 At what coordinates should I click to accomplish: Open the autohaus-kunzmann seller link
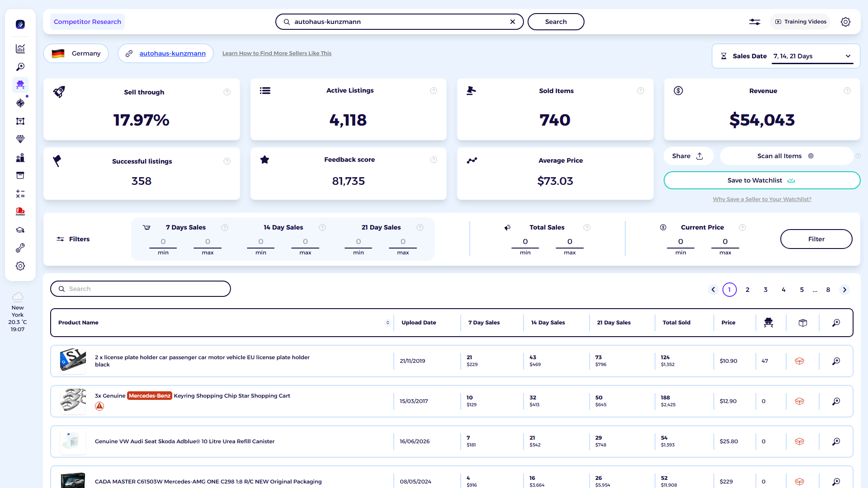pos(172,53)
